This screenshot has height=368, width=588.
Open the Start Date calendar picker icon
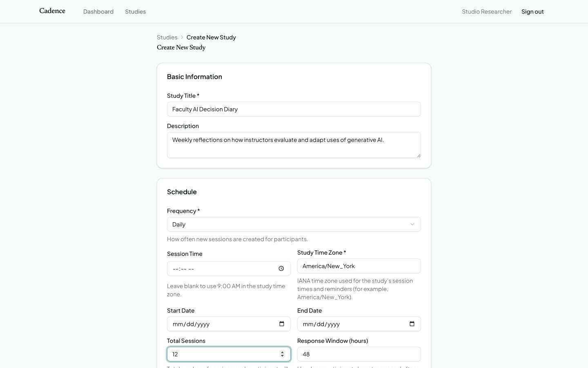[282, 324]
